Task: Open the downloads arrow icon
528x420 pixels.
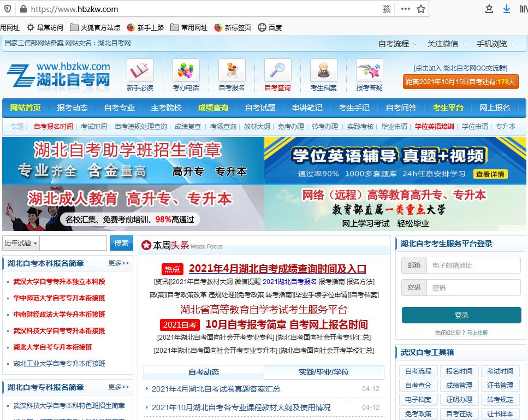Action: click(x=507, y=9)
